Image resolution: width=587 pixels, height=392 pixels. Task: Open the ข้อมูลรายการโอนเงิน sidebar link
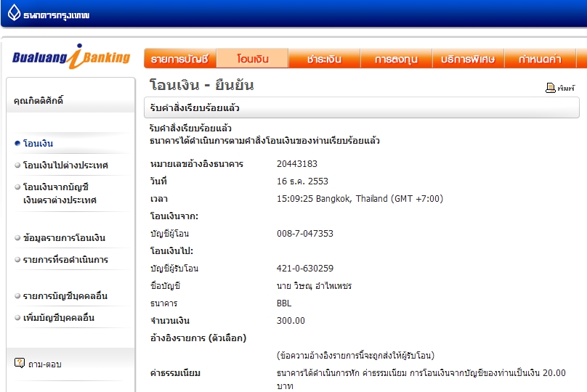click(x=64, y=238)
